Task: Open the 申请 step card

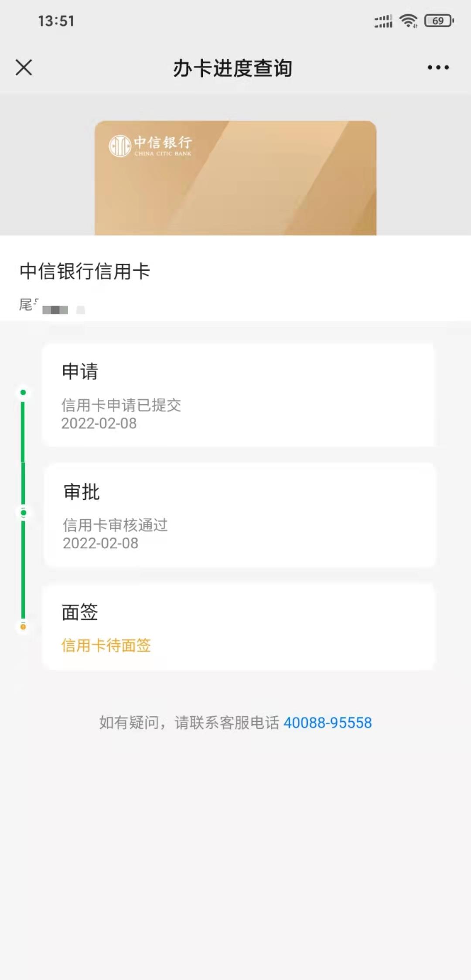Action: coord(238,395)
